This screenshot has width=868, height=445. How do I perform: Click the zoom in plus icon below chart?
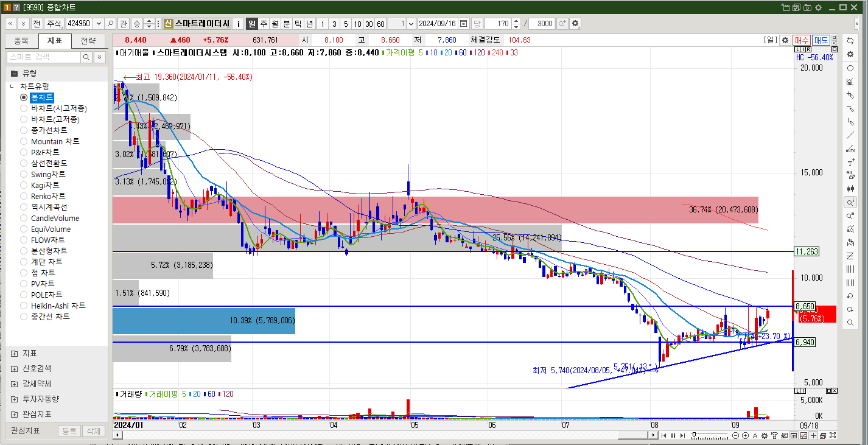point(745,435)
